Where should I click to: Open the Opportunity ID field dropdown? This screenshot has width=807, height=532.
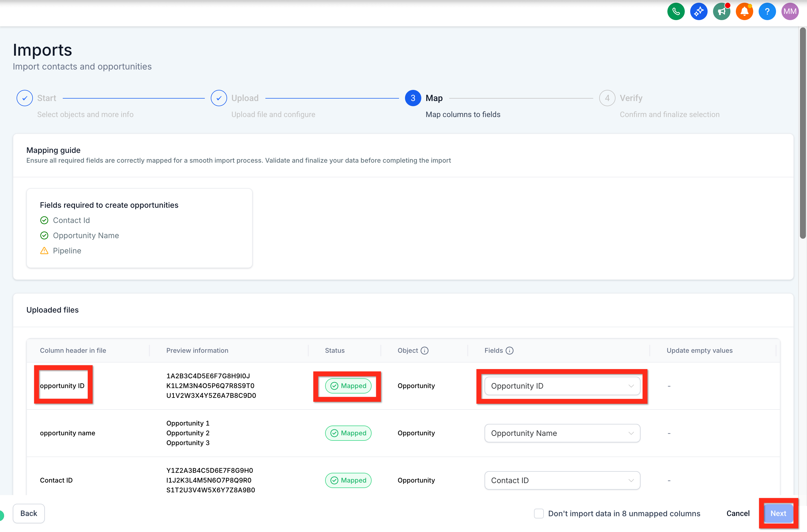coord(562,386)
